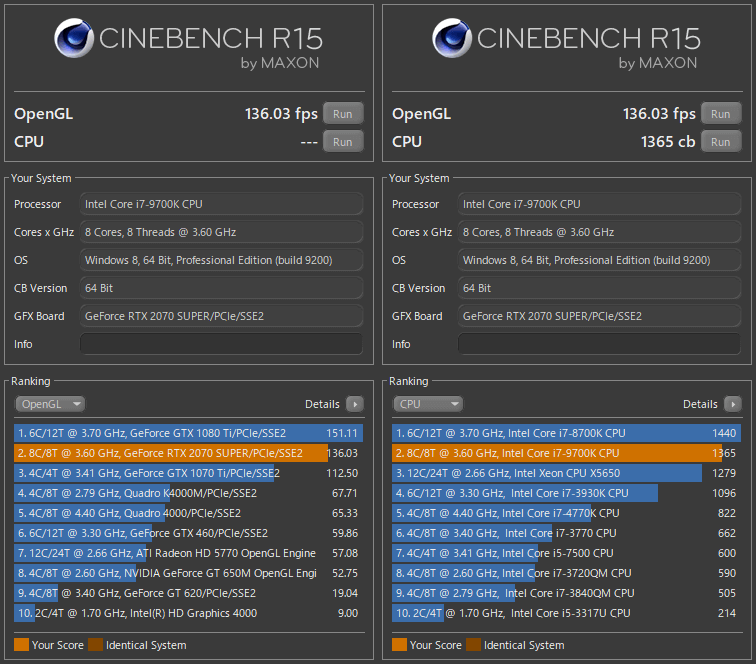
Task: Click Cinebench logo icon in right window
Action: click(x=452, y=38)
